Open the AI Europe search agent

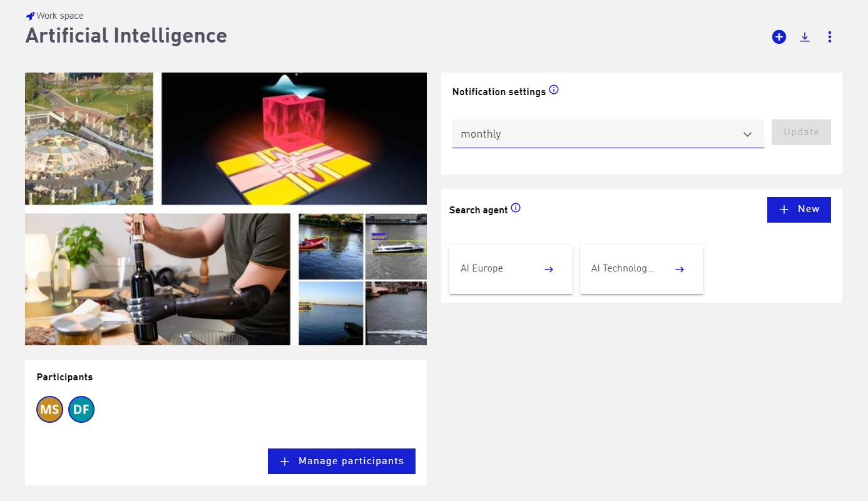[511, 270]
